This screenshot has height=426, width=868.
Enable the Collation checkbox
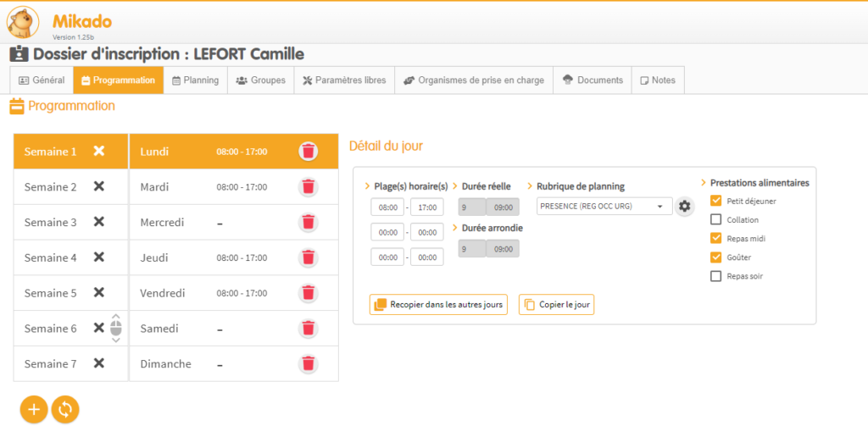coord(716,219)
